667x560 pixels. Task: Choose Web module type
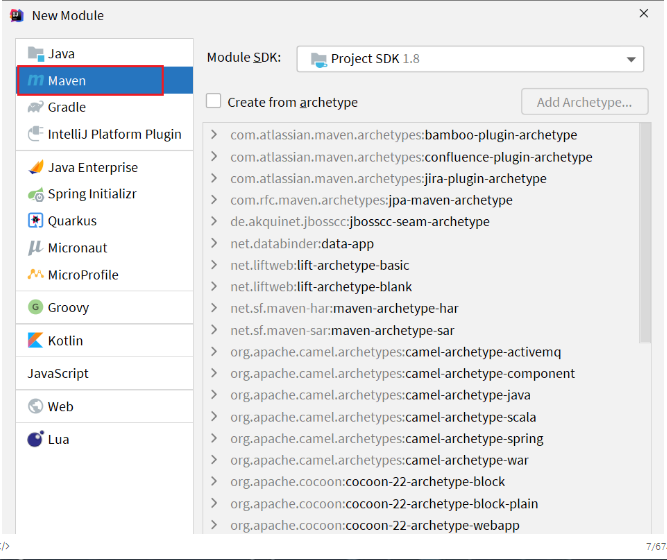click(105, 406)
